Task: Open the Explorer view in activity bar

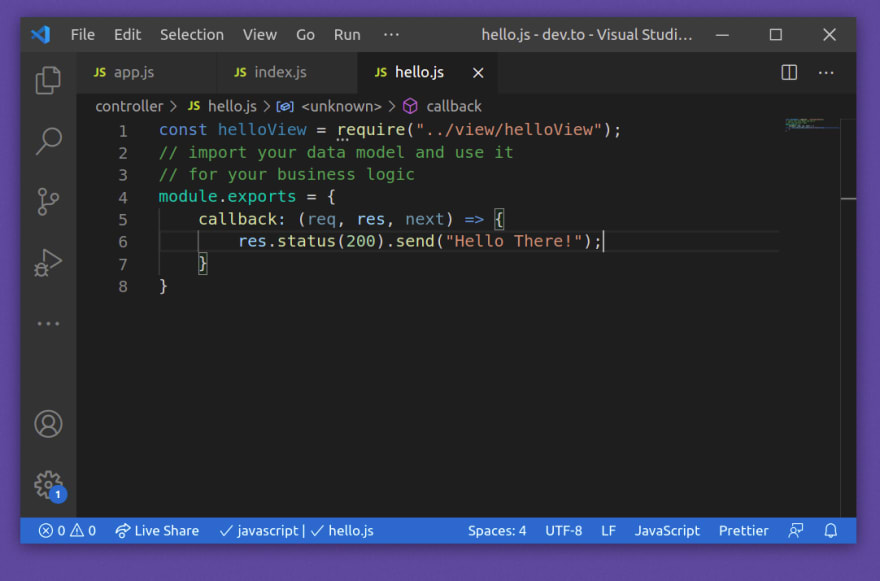Action: pyautogui.click(x=48, y=80)
